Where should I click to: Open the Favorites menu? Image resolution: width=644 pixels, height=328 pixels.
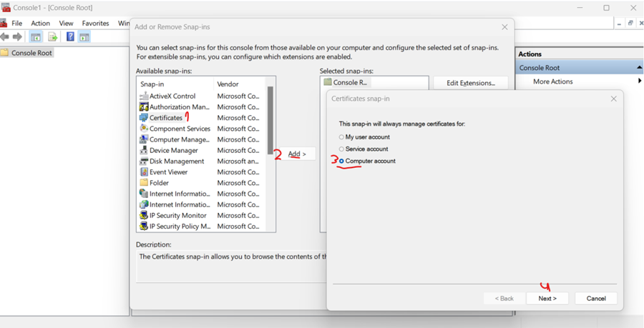coord(95,23)
